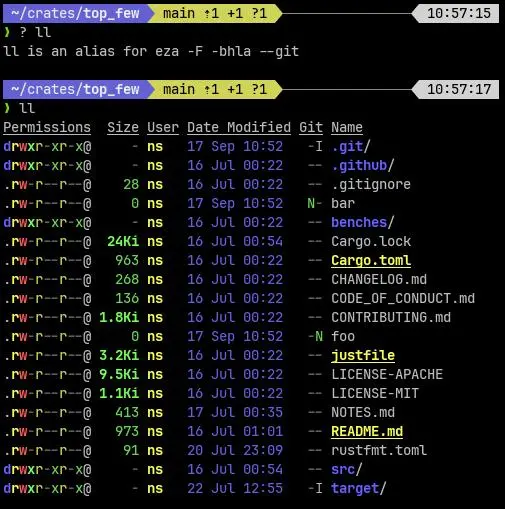Click the LICENSE-APACHE file name
Image resolution: width=505 pixels, height=509 pixels.
[x=387, y=375]
